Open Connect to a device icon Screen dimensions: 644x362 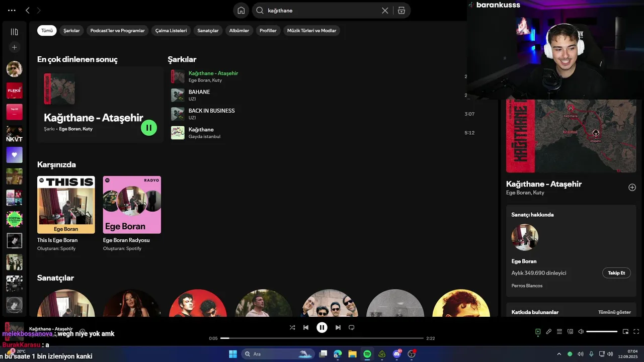(571, 332)
